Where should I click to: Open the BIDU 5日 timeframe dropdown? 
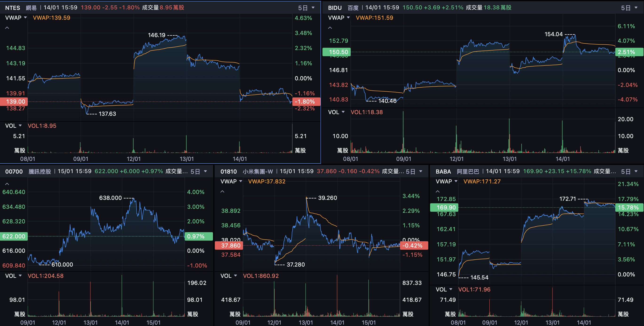[x=629, y=8]
